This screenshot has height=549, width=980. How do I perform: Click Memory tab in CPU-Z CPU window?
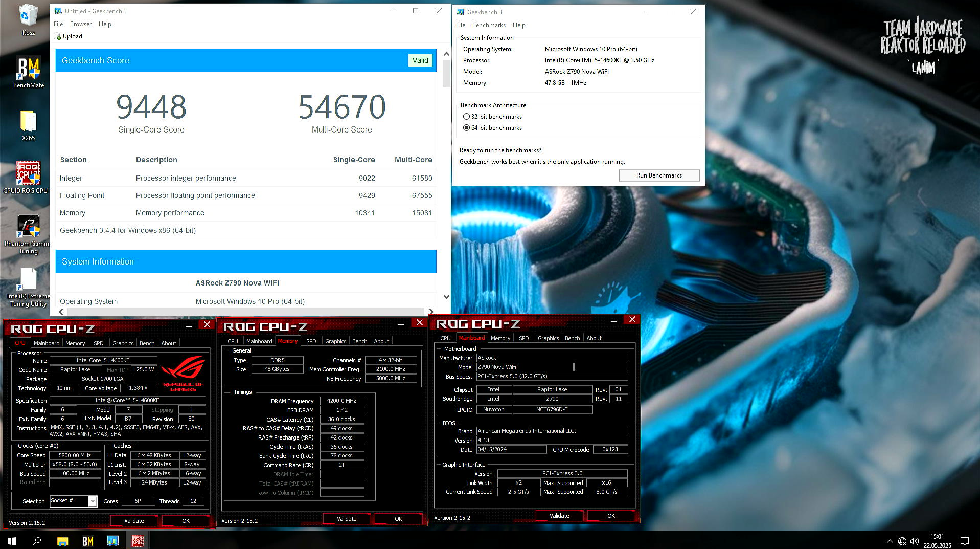point(75,343)
